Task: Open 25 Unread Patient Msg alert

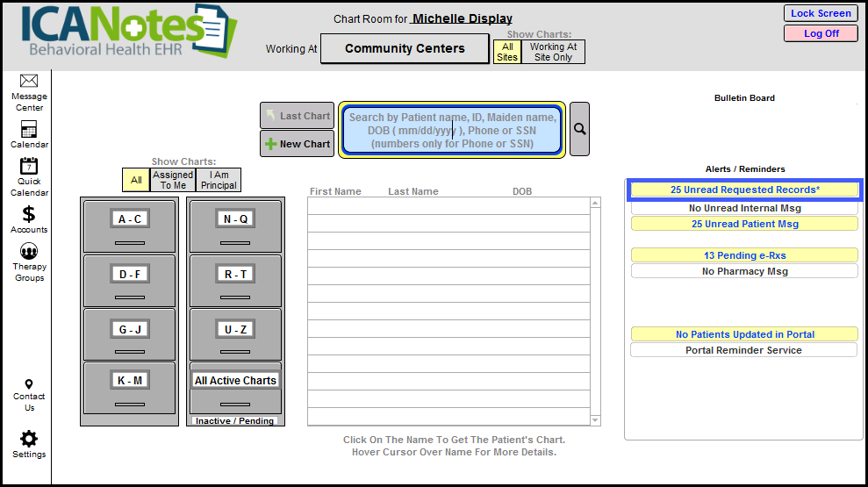Action: click(744, 224)
